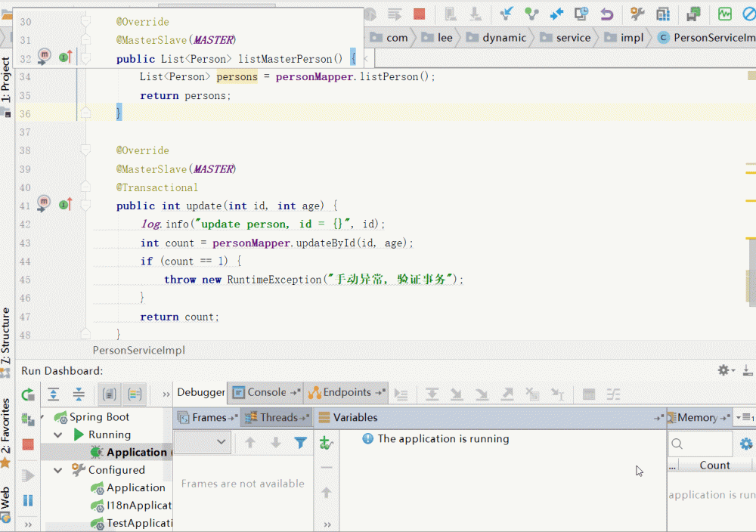Click Update Project VCS icon

pyautogui.click(x=507, y=14)
